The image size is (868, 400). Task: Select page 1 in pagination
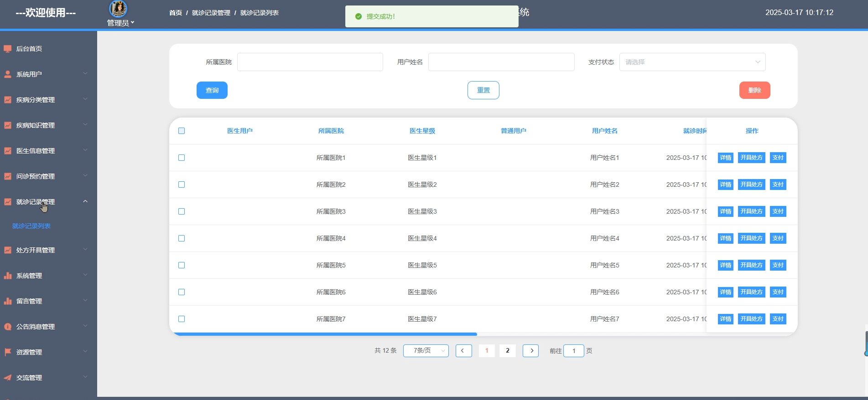click(x=487, y=351)
